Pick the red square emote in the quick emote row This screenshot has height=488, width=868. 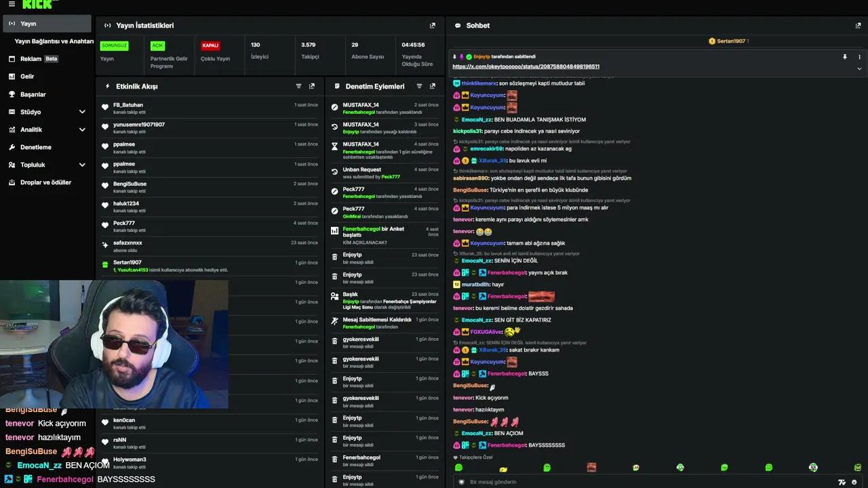591,468
